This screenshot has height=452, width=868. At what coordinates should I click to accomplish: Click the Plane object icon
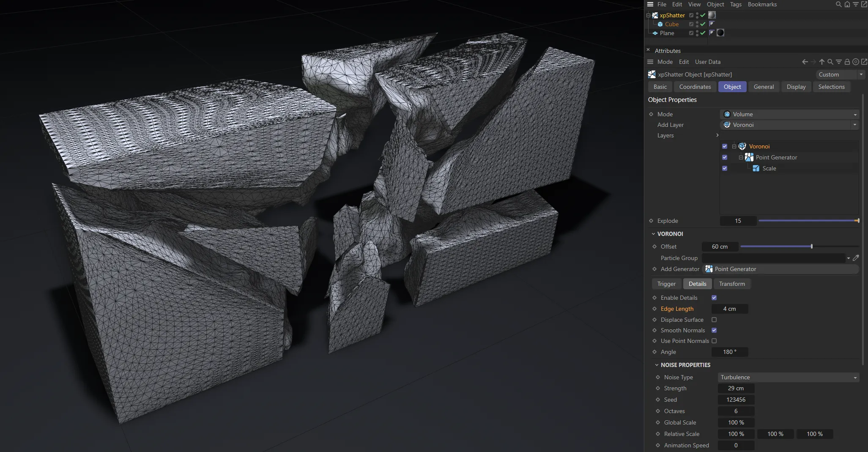(x=655, y=33)
